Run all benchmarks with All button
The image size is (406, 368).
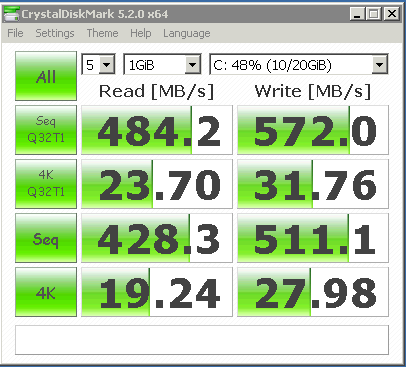(46, 76)
